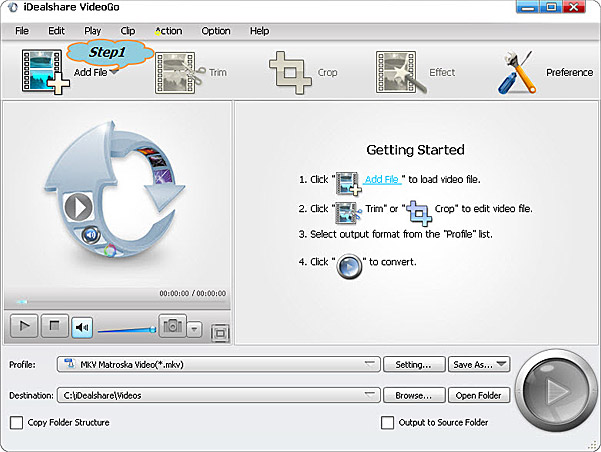Maximize the VideoGo window
Image resolution: width=601 pixels, height=452 pixels.
pyautogui.click(x=551, y=7)
